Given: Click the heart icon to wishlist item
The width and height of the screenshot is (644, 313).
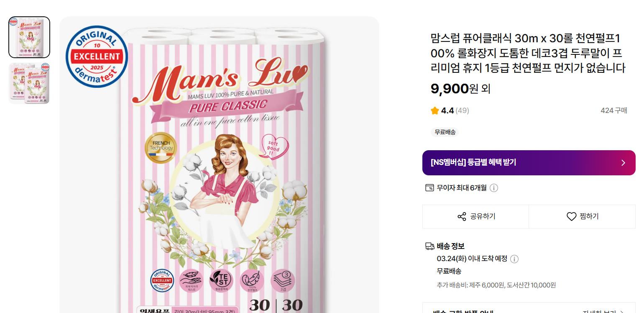Looking at the screenshot, I should [571, 216].
